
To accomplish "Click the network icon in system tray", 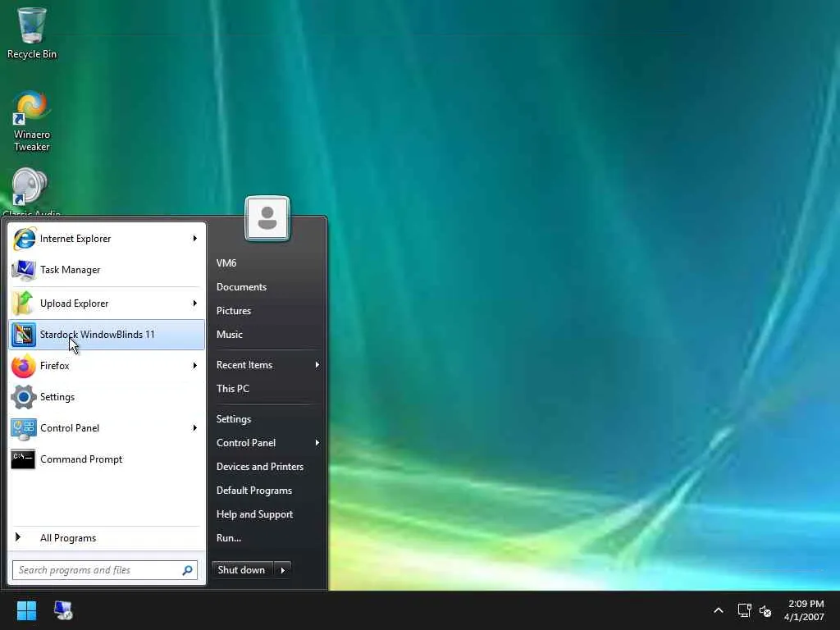I will click(x=744, y=610).
